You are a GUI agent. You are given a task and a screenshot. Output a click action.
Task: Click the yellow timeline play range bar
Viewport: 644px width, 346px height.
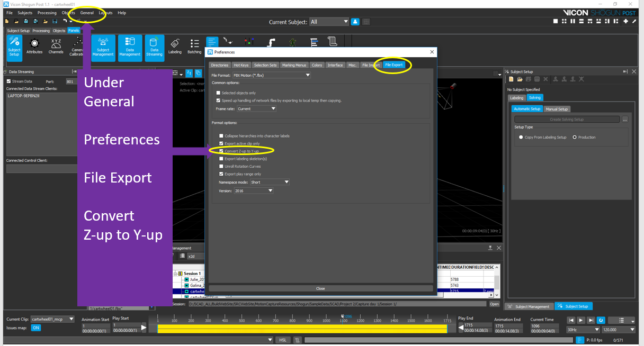302,329
